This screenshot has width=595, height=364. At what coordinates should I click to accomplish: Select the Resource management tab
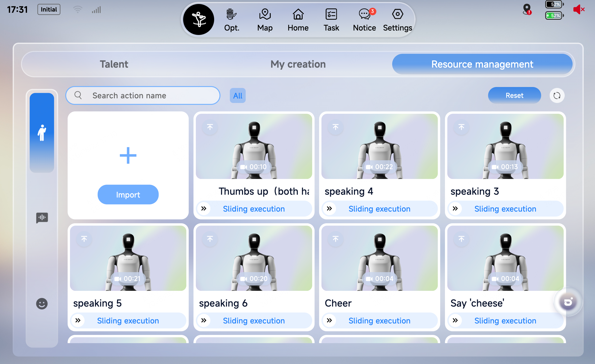pyautogui.click(x=482, y=64)
